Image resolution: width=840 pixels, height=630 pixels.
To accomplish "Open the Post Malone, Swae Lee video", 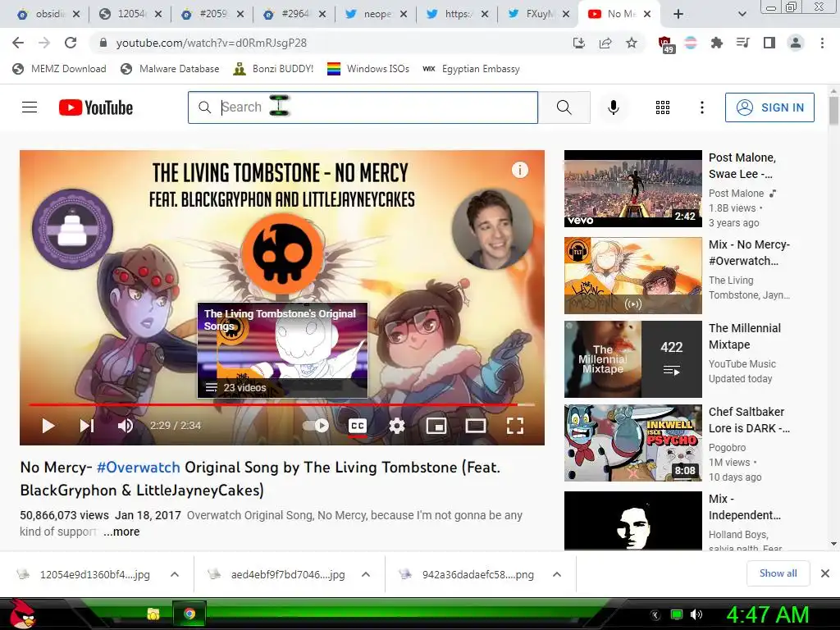I will [633, 189].
